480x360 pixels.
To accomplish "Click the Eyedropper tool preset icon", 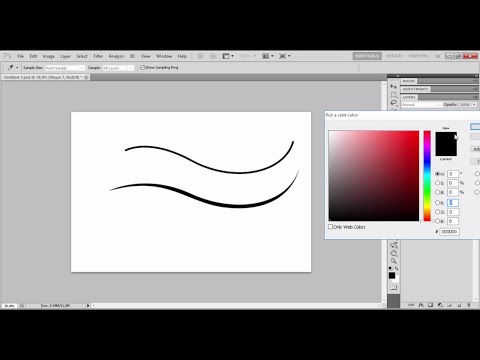I will click(10, 67).
